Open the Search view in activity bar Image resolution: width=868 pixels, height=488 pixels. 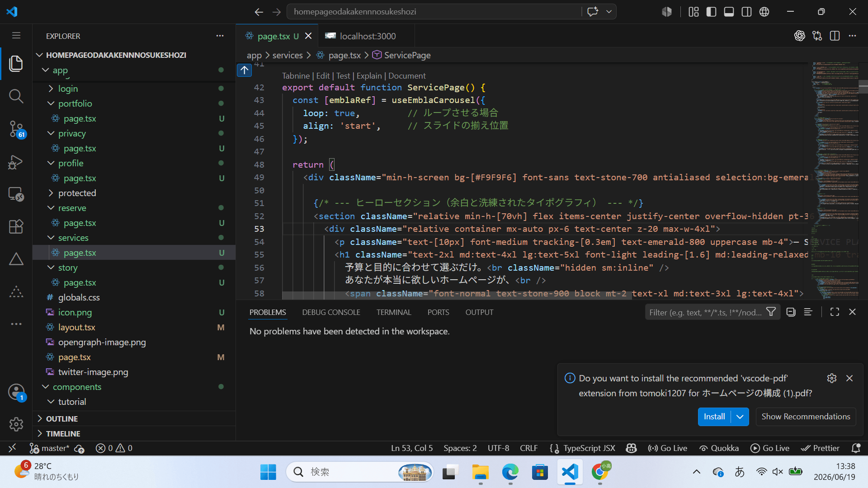(x=16, y=96)
